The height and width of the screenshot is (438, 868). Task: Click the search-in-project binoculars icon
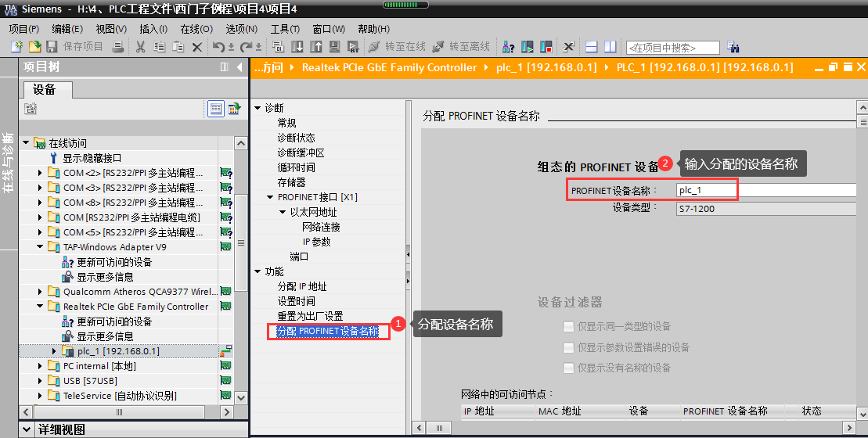tap(733, 47)
